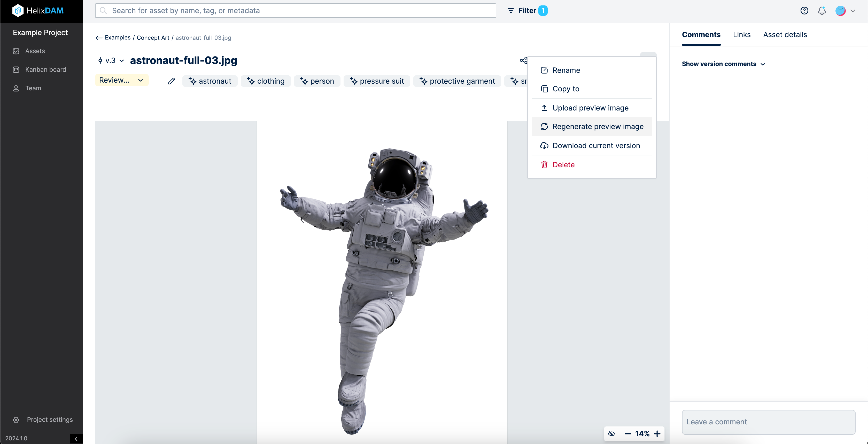Switch to the Asset details tab
The height and width of the screenshot is (444, 868).
point(785,35)
